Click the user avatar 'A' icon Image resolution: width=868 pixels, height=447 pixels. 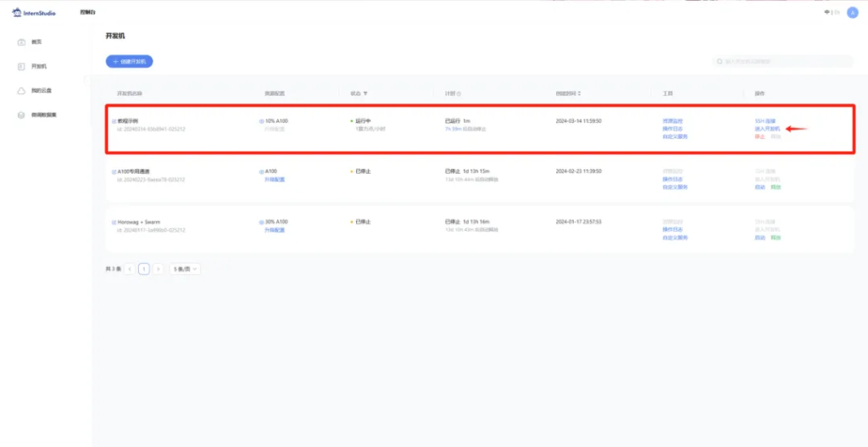853,12
